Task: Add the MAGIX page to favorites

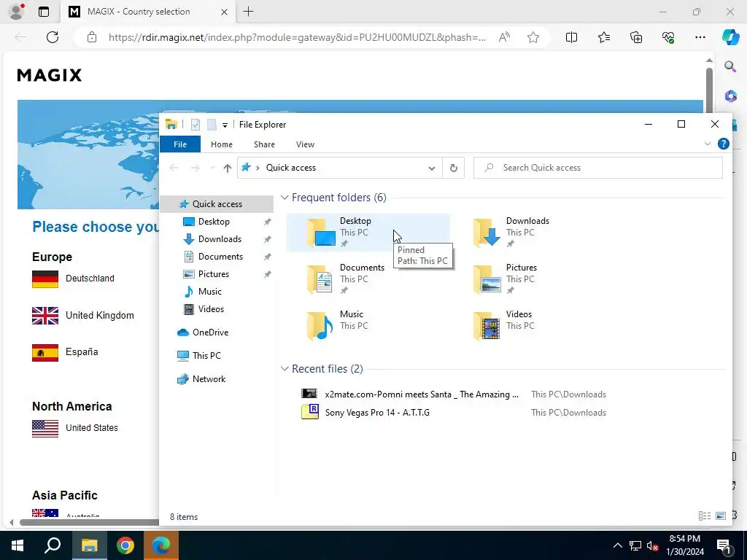Action: (533, 37)
